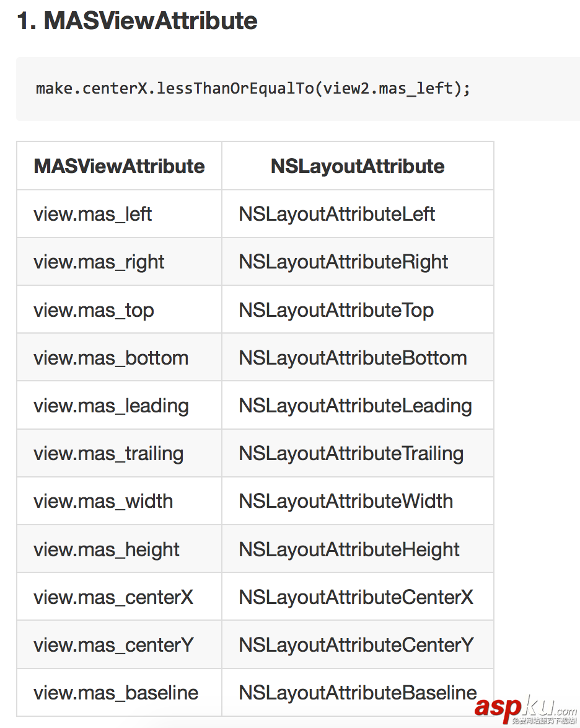
Task: Select the NSLayoutAttributeLeft cell
Action: pyautogui.click(x=337, y=214)
